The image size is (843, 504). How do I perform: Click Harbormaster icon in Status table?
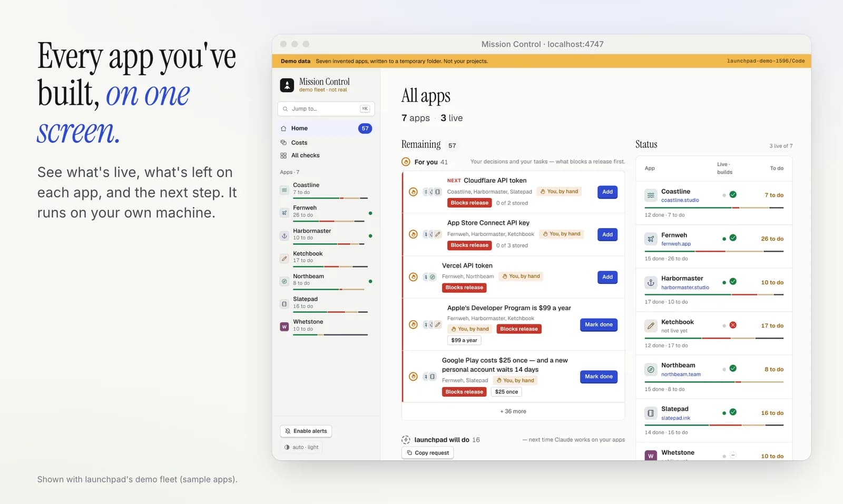tap(651, 283)
